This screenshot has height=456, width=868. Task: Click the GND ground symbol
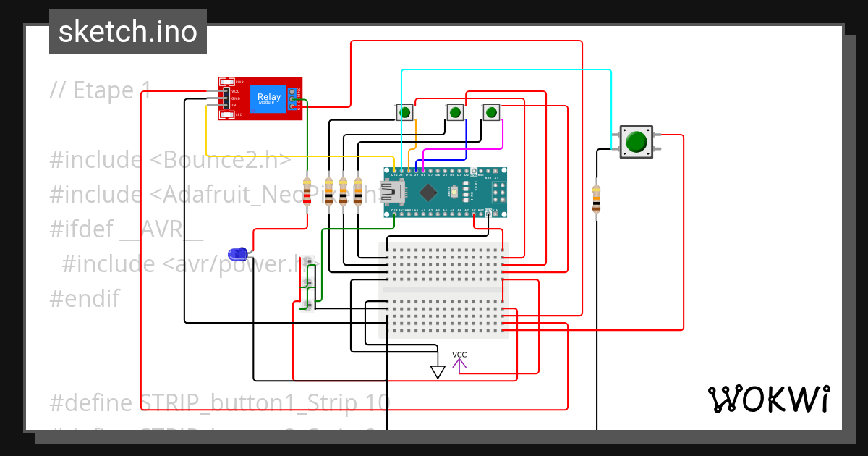436,370
